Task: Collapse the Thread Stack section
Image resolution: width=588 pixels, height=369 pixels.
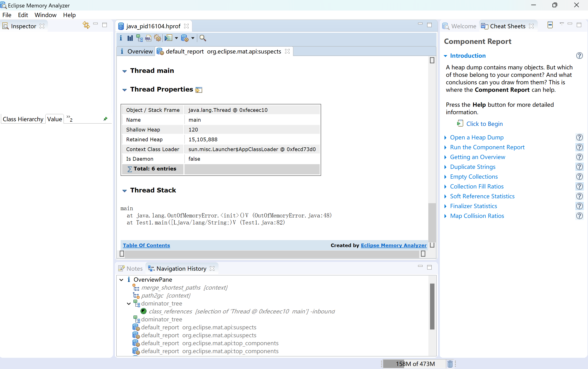Action: [x=125, y=191]
